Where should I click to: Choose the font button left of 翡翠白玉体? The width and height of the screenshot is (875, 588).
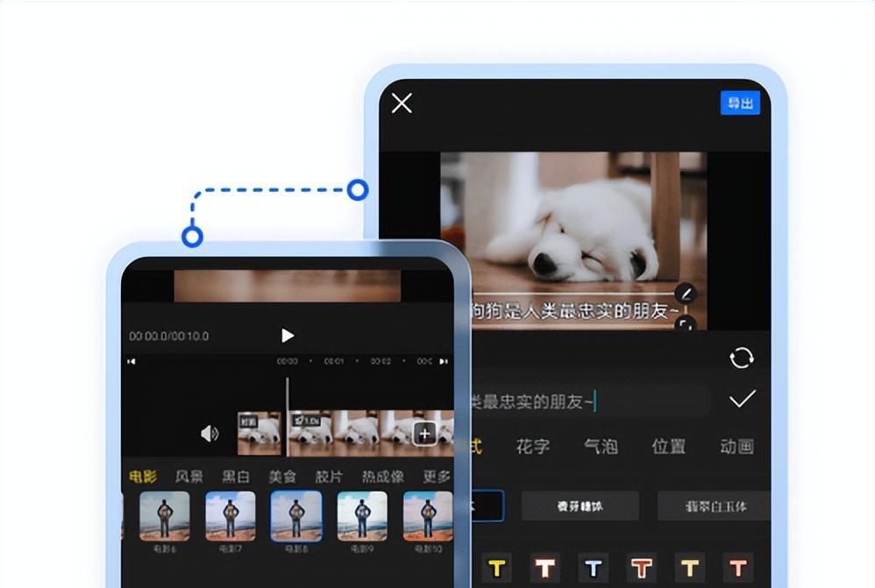click(x=580, y=506)
